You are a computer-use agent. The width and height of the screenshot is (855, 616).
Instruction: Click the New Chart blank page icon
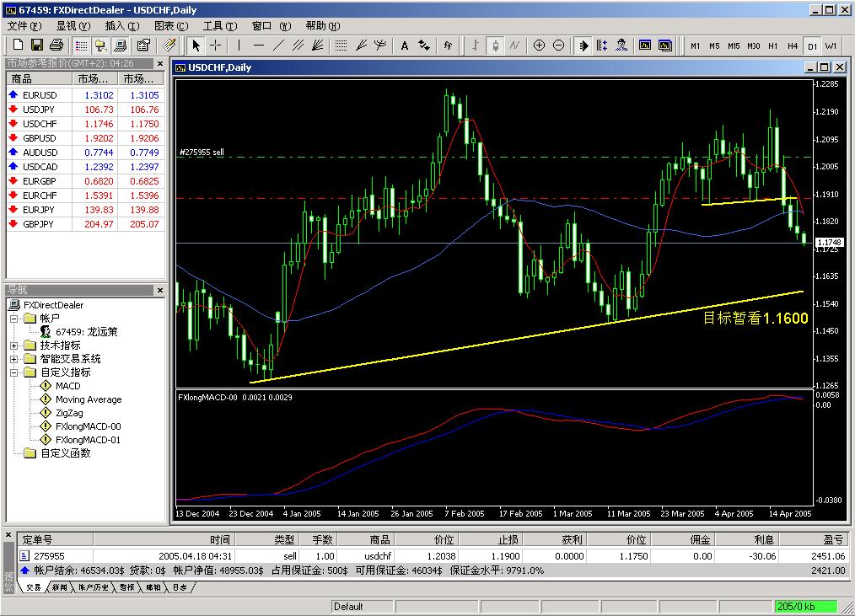pyautogui.click(x=18, y=46)
